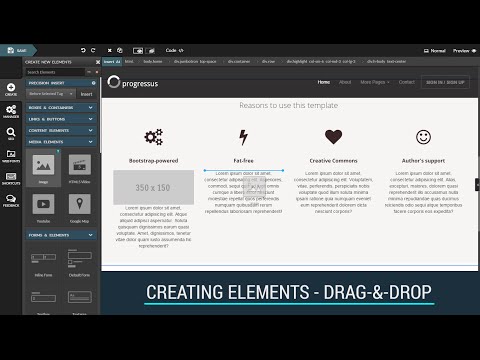Click the lightning bolt Fat-free icon
The image size is (480, 360).
(244, 137)
